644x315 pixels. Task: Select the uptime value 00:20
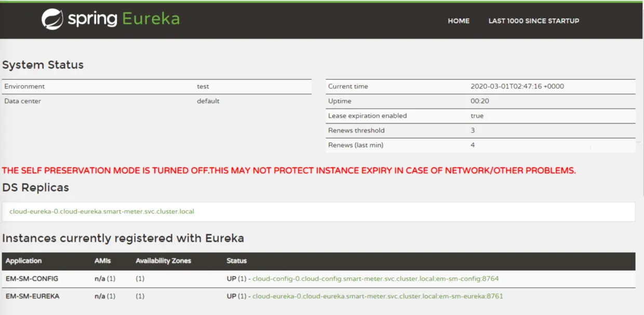(x=480, y=101)
